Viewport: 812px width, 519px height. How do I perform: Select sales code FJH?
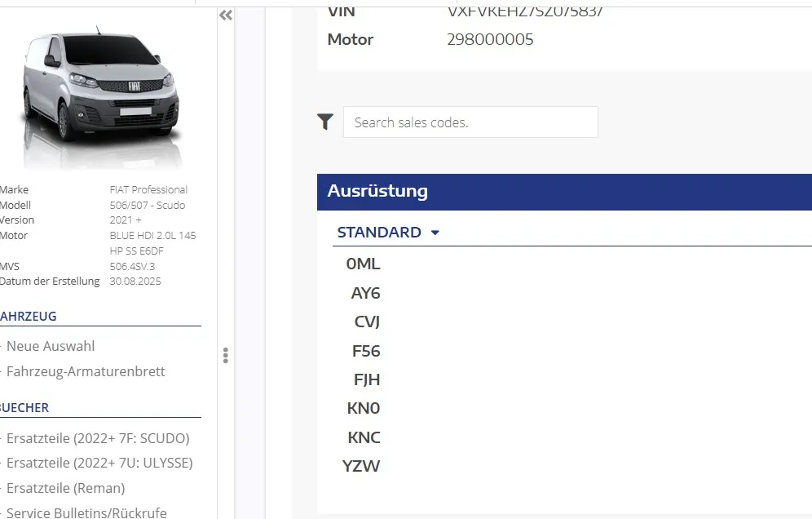[x=367, y=379]
